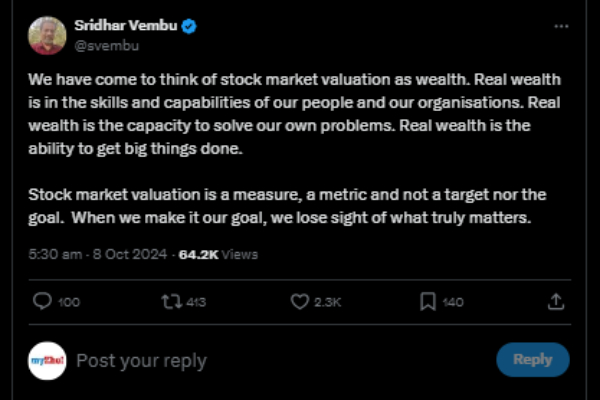Image resolution: width=600 pixels, height=400 pixels.
Task: Repost this tweet using the retweet icon
Action: pos(171,301)
